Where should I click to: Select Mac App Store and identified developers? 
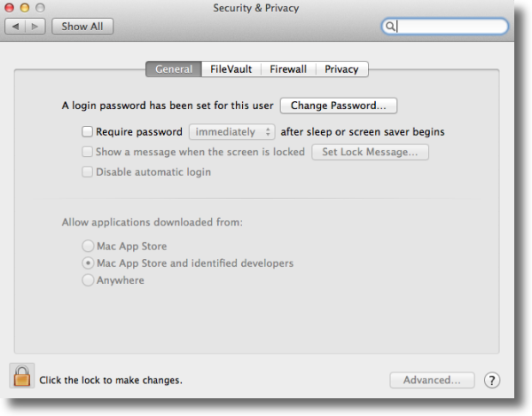(x=88, y=263)
